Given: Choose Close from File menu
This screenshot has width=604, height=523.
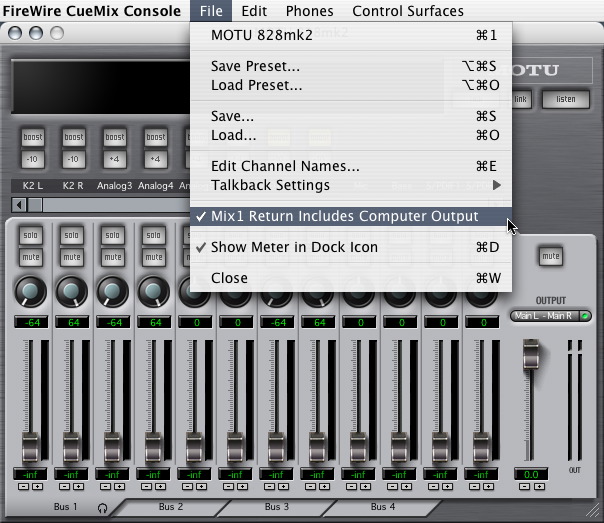Looking at the screenshot, I should click(351, 278).
